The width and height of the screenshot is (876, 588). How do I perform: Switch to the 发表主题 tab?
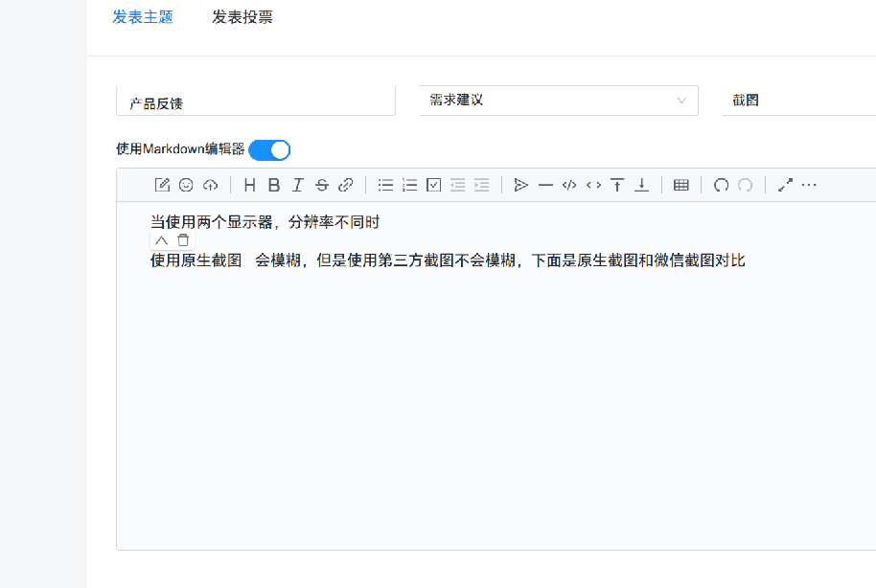[x=143, y=17]
